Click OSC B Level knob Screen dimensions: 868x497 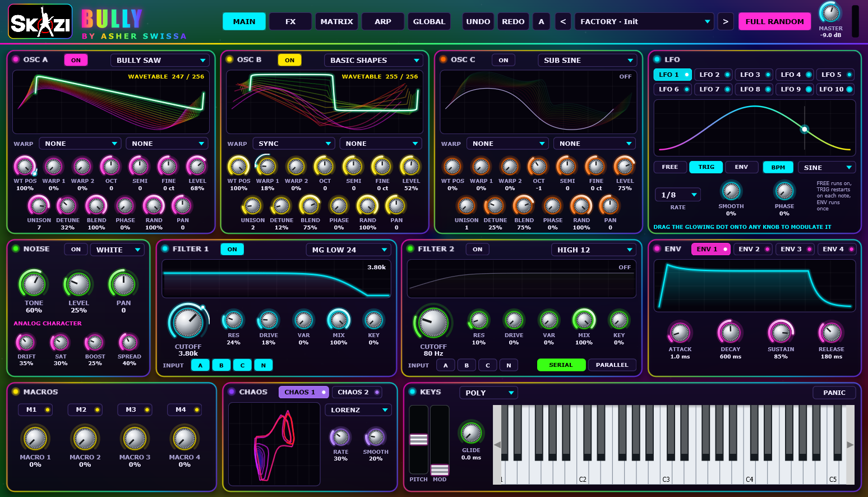410,166
